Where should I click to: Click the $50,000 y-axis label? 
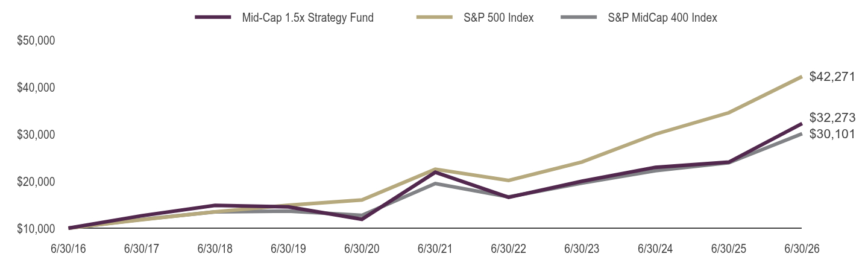click(x=37, y=40)
